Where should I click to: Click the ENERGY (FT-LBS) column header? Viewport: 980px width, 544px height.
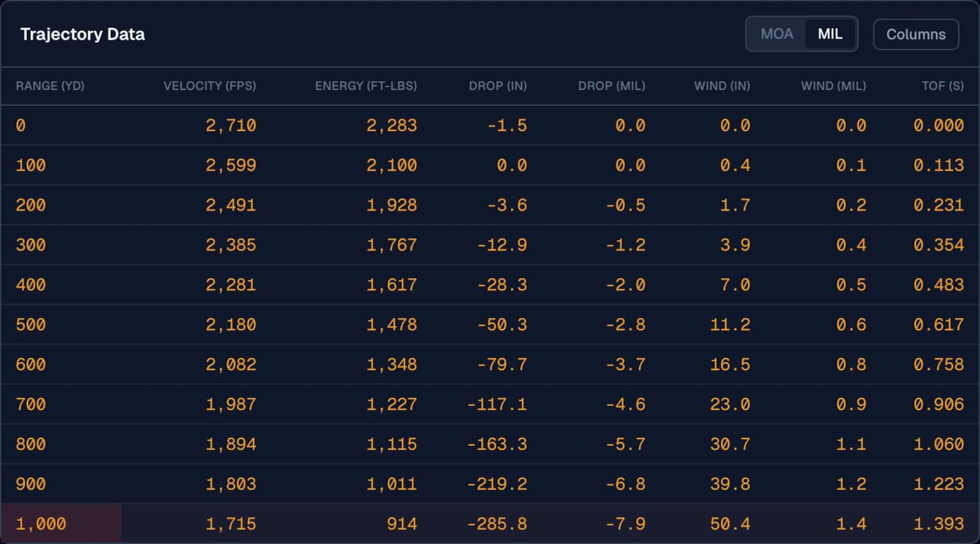tap(366, 86)
